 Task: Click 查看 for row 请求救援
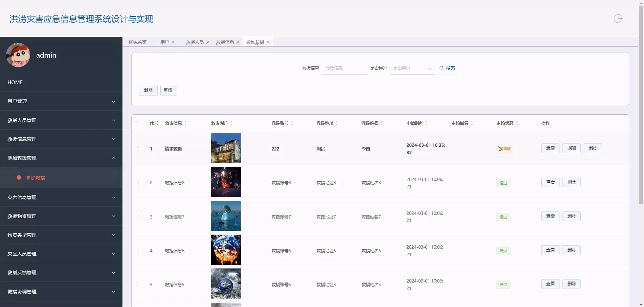tap(550, 148)
